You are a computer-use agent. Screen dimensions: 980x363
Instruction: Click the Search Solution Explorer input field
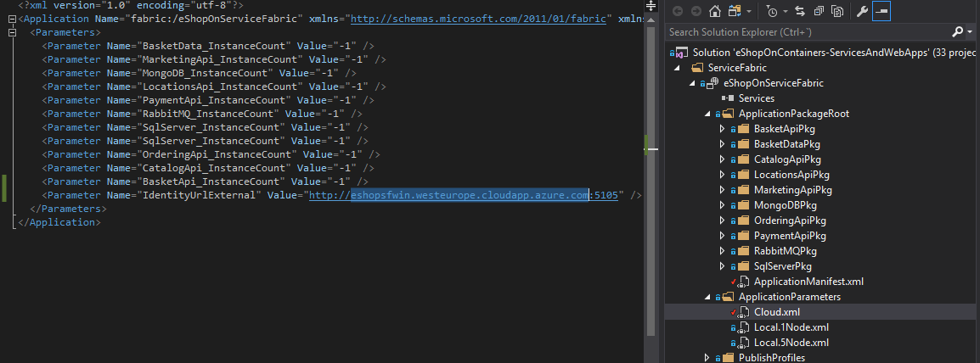(x=807, y=32)
